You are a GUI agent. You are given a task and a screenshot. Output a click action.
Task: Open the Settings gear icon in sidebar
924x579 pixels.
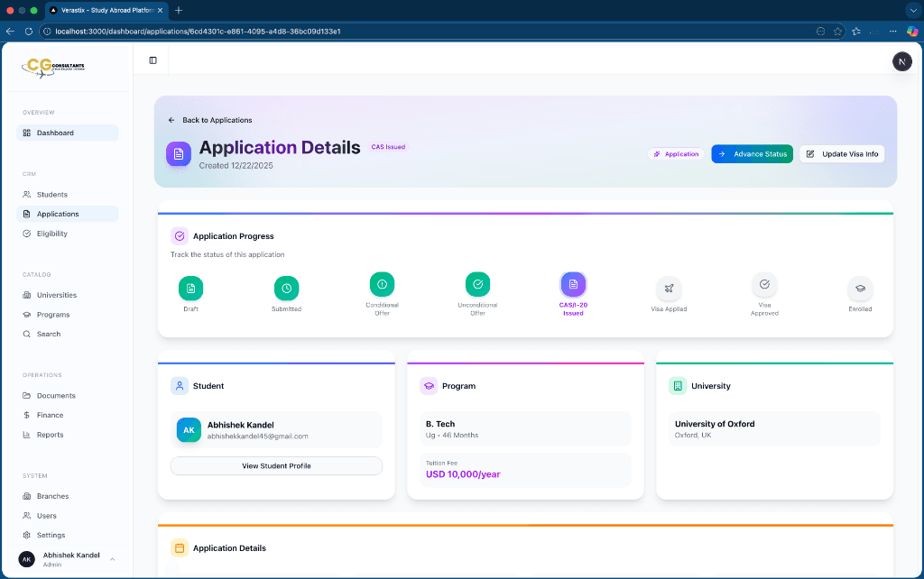[x=28, y=535]
